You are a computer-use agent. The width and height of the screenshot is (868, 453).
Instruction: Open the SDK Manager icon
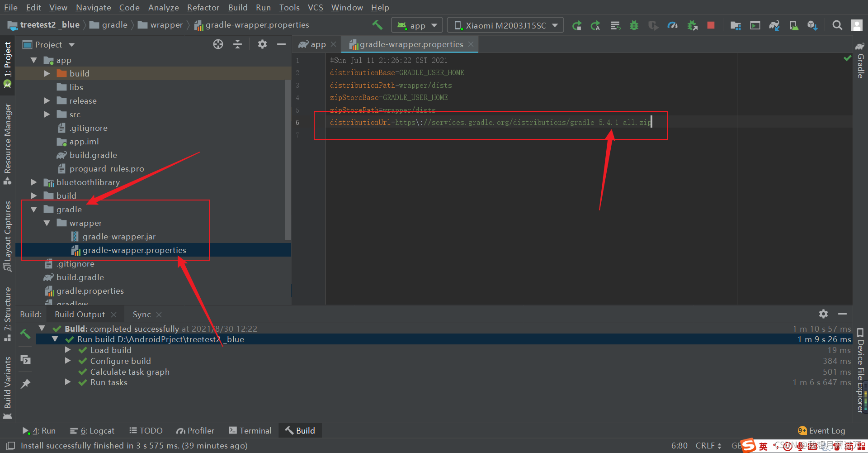pyautogui.click(x=813, y=25)
